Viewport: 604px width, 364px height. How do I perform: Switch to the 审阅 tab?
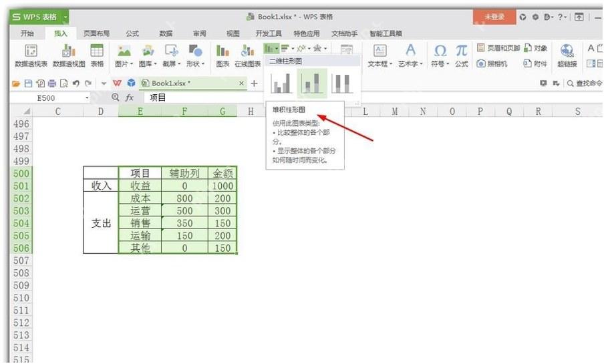[x=200, y=33]
